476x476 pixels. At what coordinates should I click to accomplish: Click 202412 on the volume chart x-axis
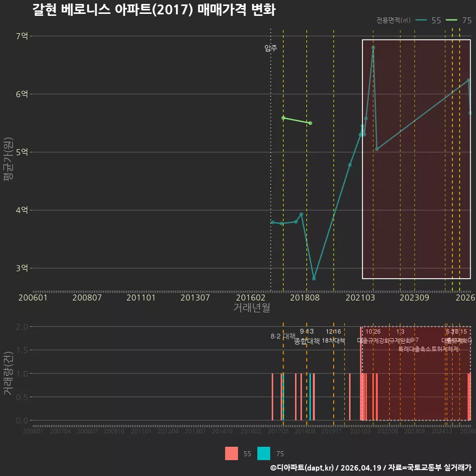(x=441, y=431)
